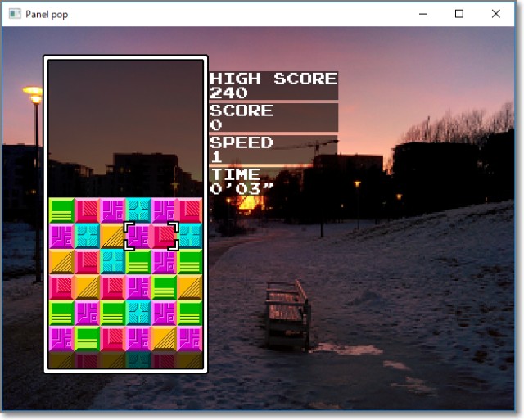Viewport: 524px width, 420px height.
Task: Select the cyan block in the top row
Action: pyautogui.click(x=138, y=210)
